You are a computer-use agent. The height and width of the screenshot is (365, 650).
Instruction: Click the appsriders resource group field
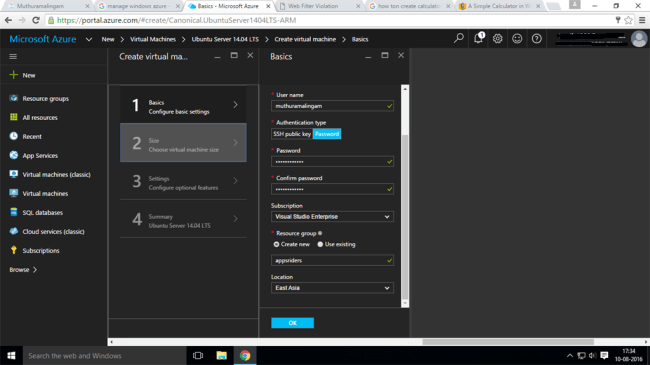[x=332, y=260]
